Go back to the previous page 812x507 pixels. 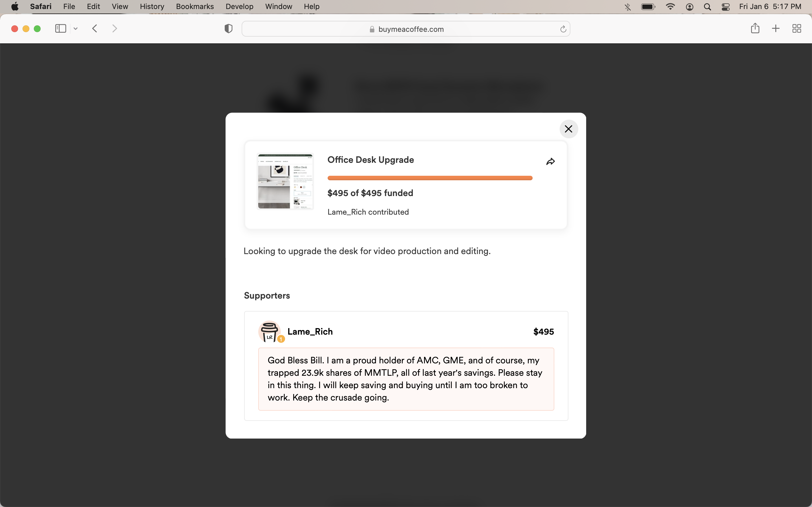[x=95, y=28]
